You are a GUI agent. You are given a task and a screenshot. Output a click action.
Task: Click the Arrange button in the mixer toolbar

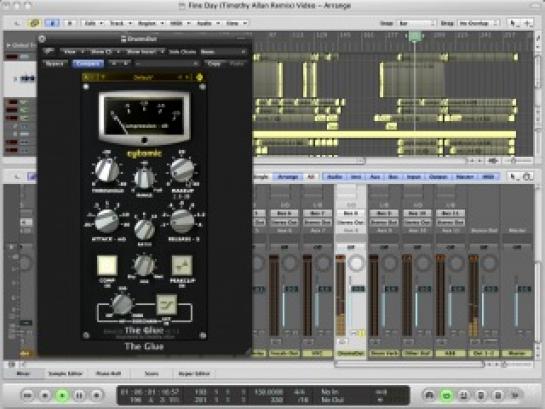coord(287,177)
